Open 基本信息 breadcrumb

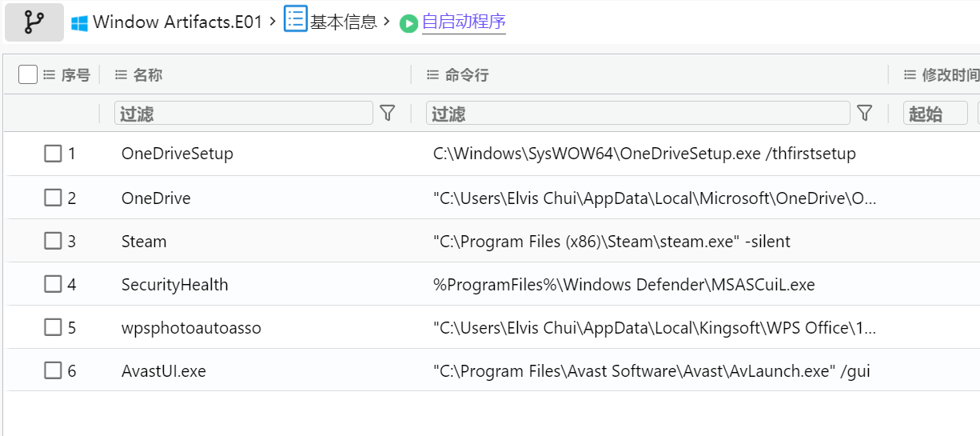coord(344,22)
